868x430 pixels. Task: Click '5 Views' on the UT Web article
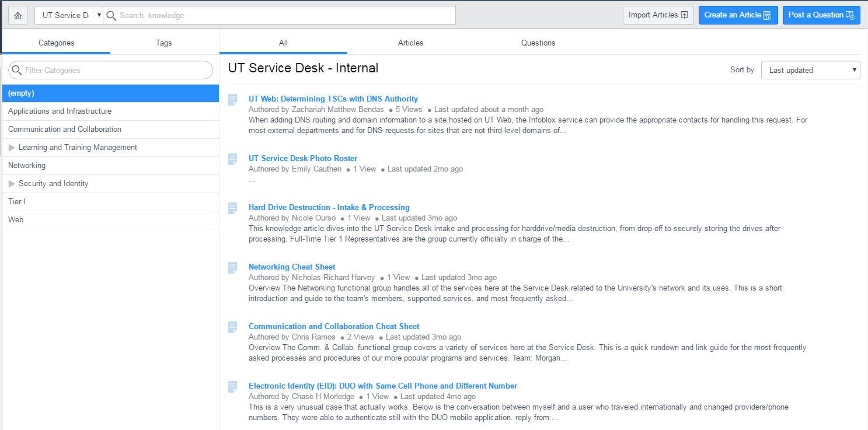(x=409, y=110)
